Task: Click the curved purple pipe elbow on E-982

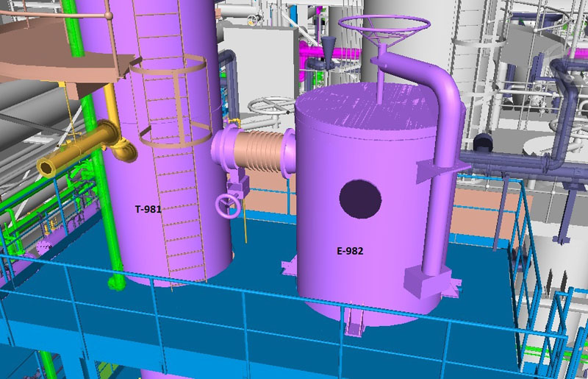Action: [x=442, y=81]
